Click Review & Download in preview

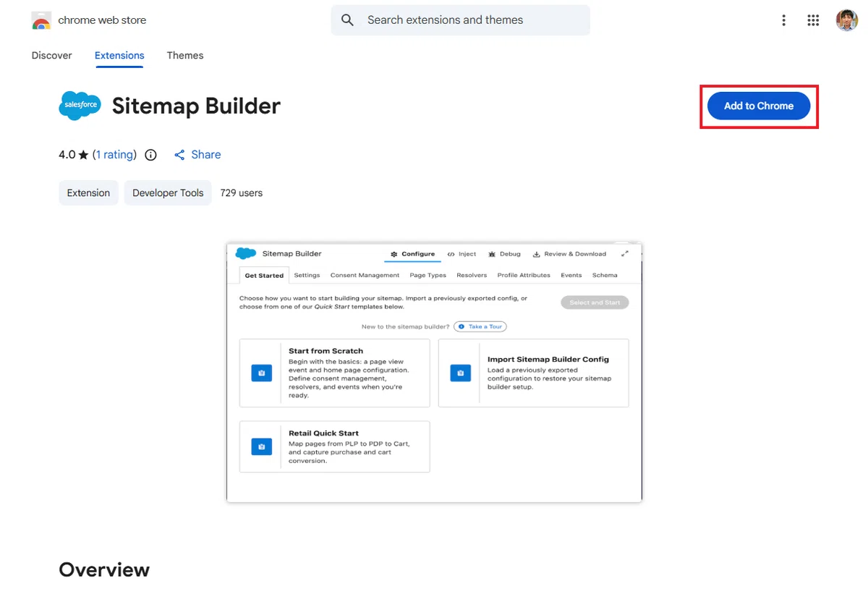569,254
